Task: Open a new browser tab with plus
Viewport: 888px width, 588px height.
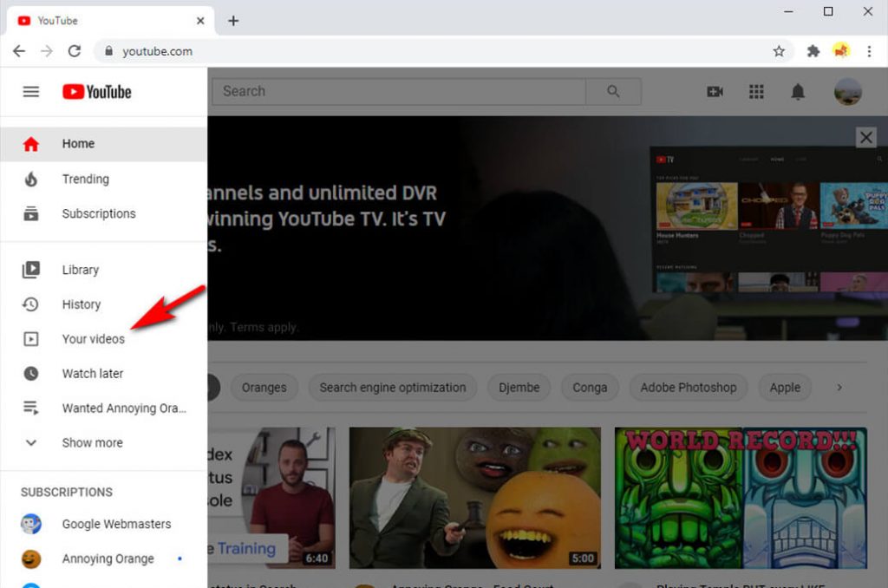Action: tap(233, 21)
